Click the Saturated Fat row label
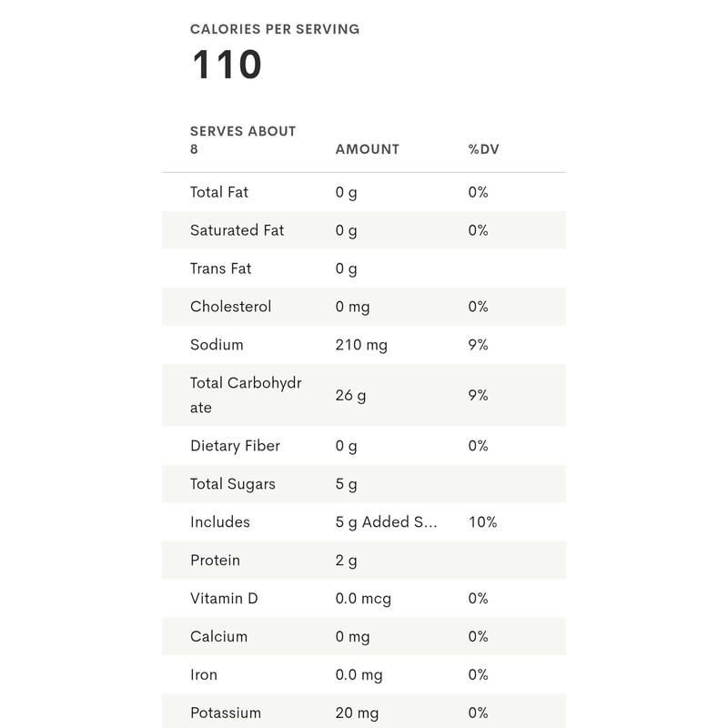 tap(237, 230)
